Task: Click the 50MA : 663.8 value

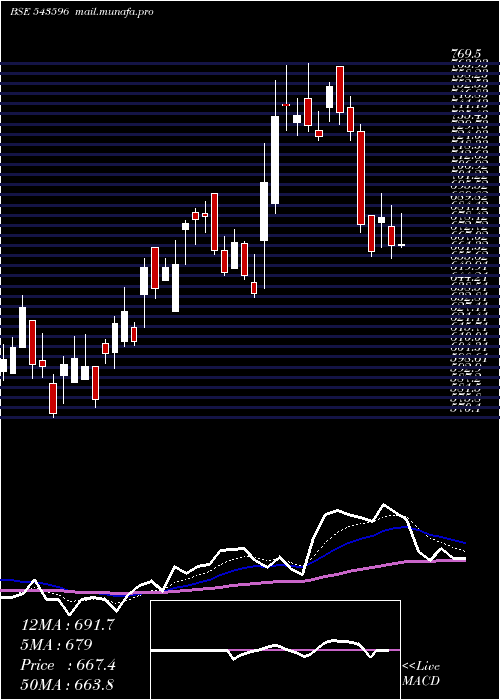Action: (x=68, y=685)
